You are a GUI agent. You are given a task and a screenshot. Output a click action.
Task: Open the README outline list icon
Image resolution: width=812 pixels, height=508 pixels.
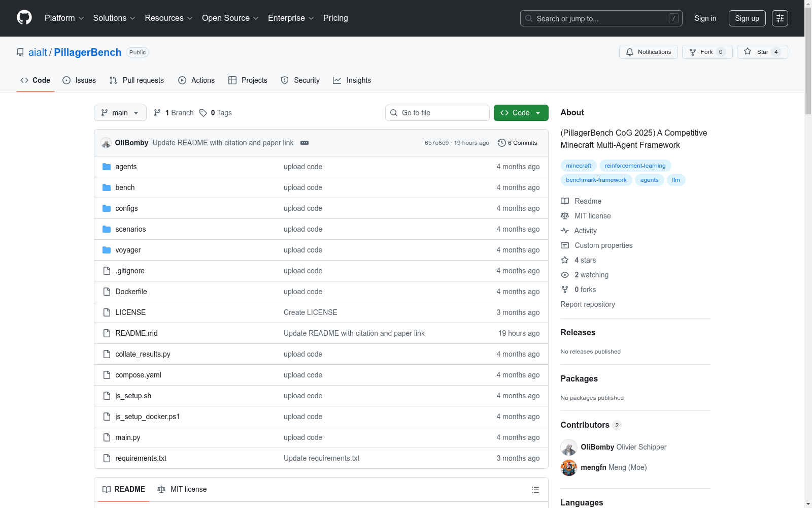point(535,490)
